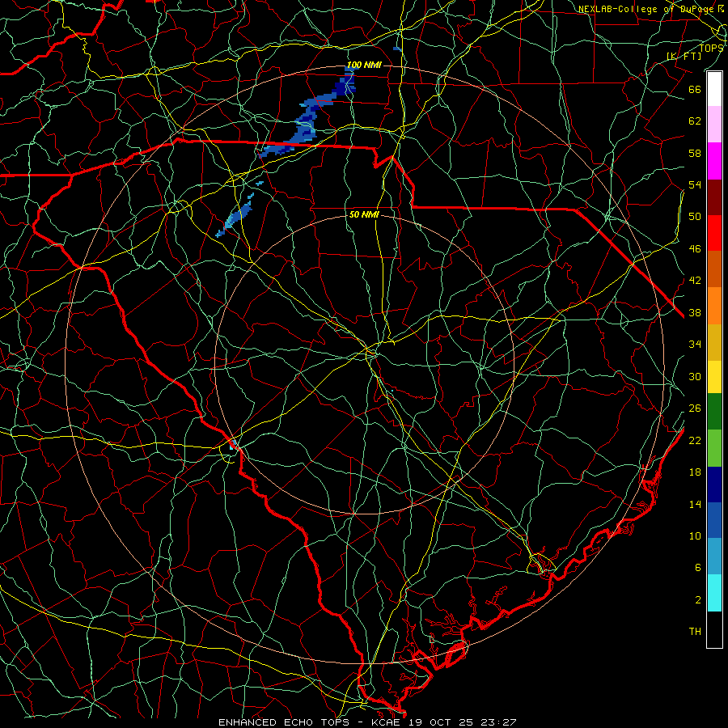This screenshot has width=728, height=728.
Task: Click the black TH legend swatch
Action: pos(714,629)
